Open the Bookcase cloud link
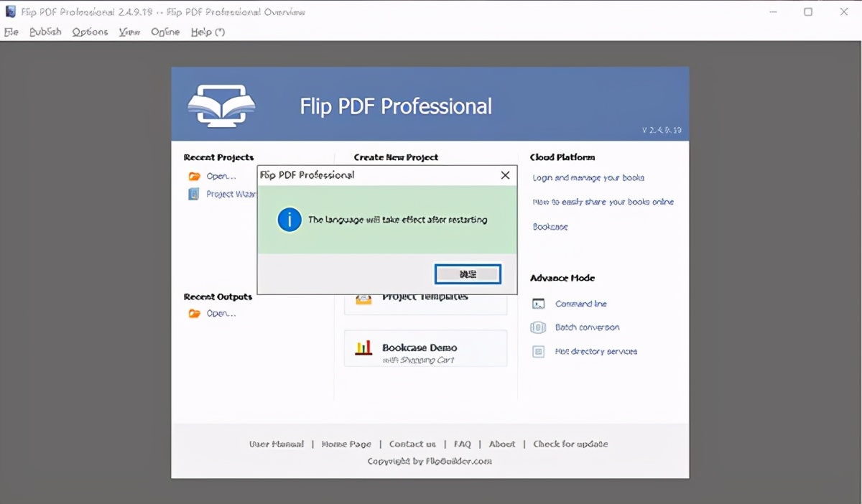This screenshot has height=504, width=862. coord(550,227)
